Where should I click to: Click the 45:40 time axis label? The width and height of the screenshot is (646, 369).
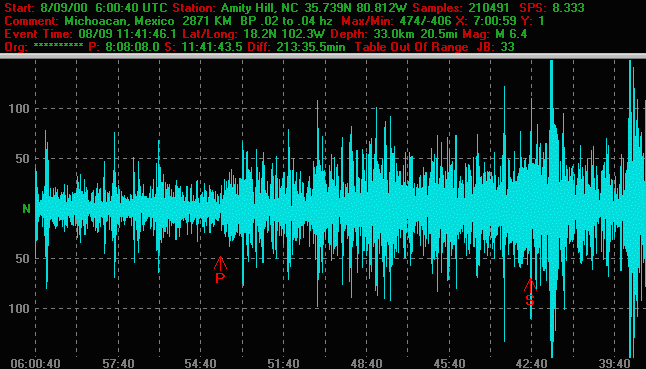tap(449, 364)
